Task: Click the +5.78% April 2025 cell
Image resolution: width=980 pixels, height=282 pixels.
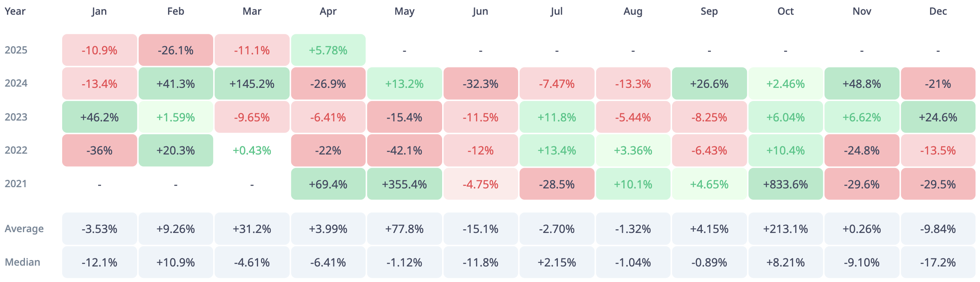Action: tap(328, 50)
